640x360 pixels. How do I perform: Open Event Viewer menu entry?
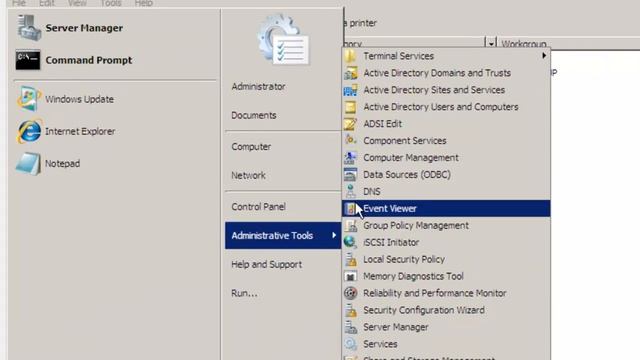tap(446, 209)
